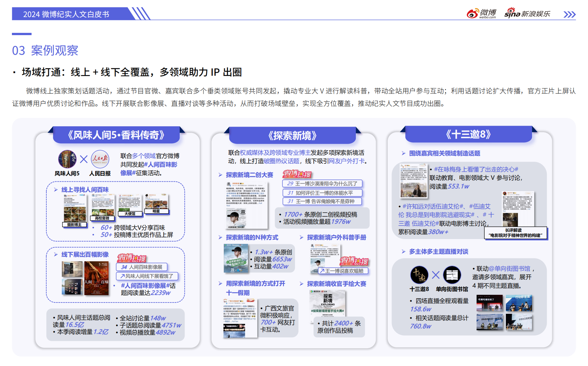Click the arrow before 线上寻找人间百味

[56, 190]
